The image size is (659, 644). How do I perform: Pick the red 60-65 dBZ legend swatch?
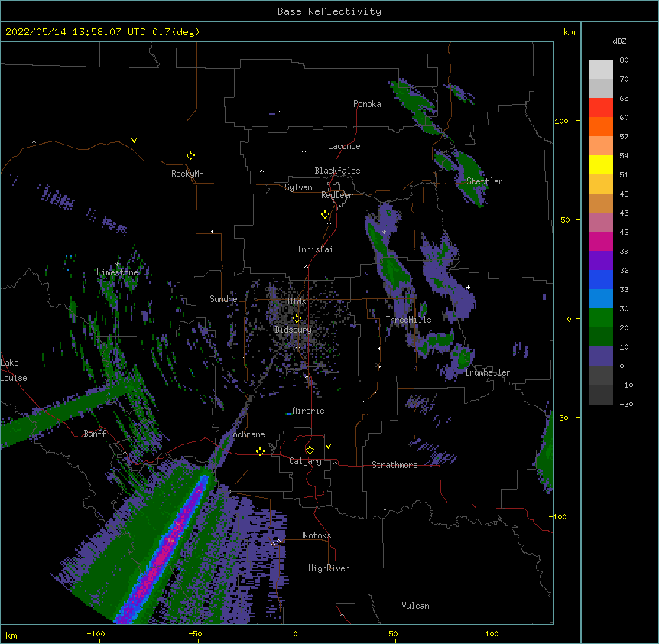coord(601,107)
